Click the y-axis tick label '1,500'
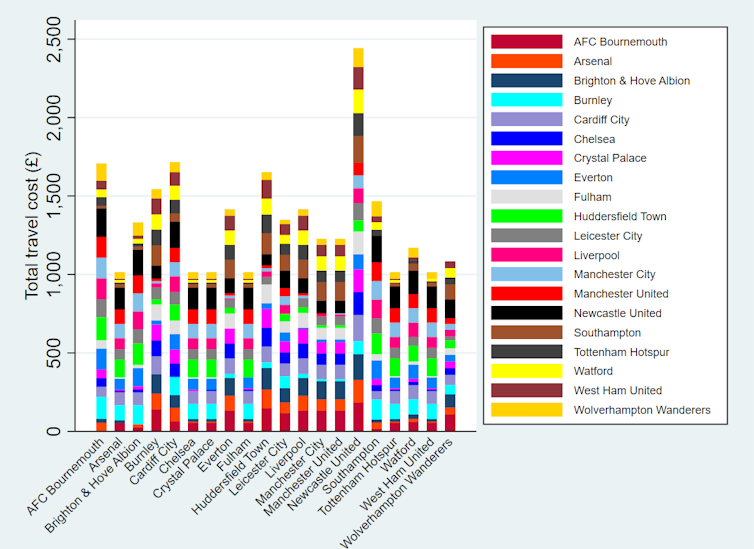The height and width of the screenshot is (549, 754). coord(53,196)
